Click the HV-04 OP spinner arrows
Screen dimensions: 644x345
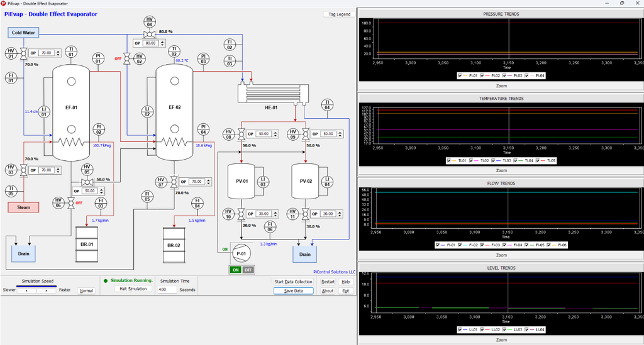point(163,43)
